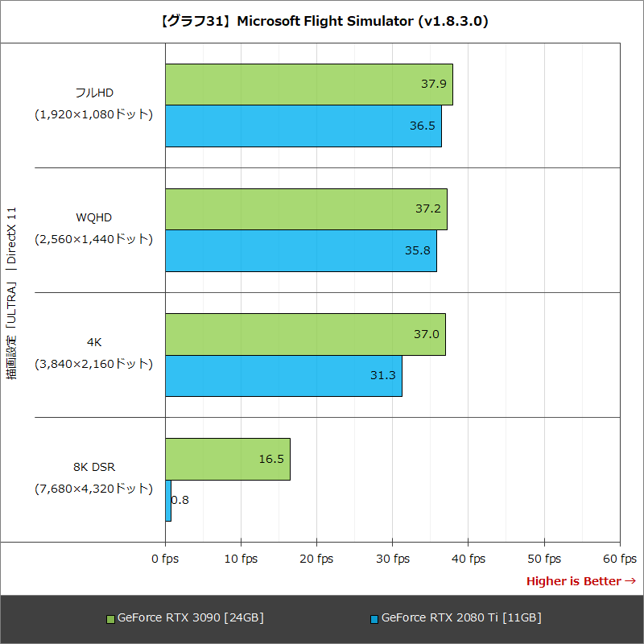This screenshot has width=644, height=644.
Task: Click the (1,920×1,080ドット) resolution text
Action: click(94, 114)
